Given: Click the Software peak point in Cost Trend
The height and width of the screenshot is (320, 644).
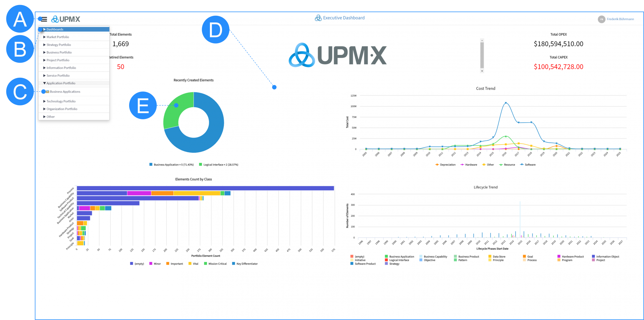Looking at the screenshot, I should coord(506,103).
